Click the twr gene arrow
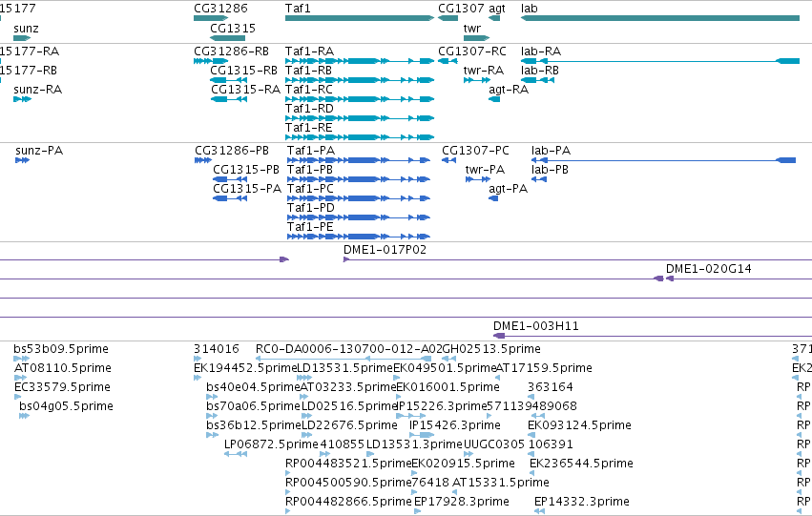Screen dimensions: 812x516 (x=476, y=38)
